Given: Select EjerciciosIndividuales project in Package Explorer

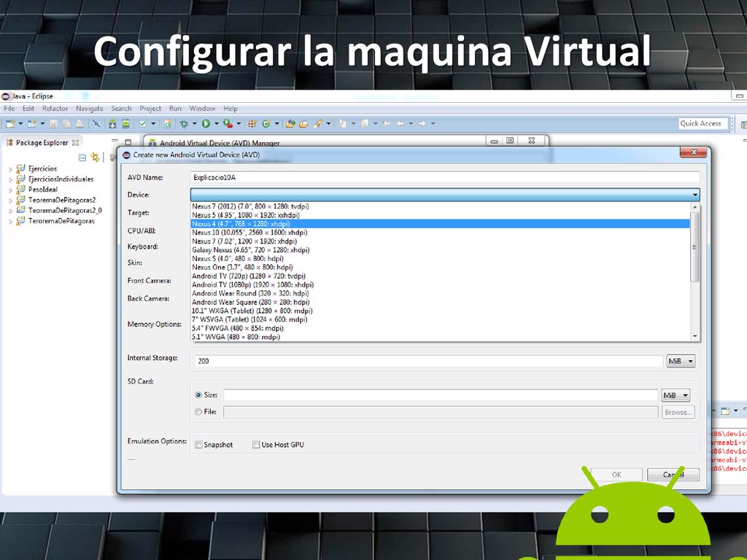Looking at the screenshot, I should tap(61, 179).
